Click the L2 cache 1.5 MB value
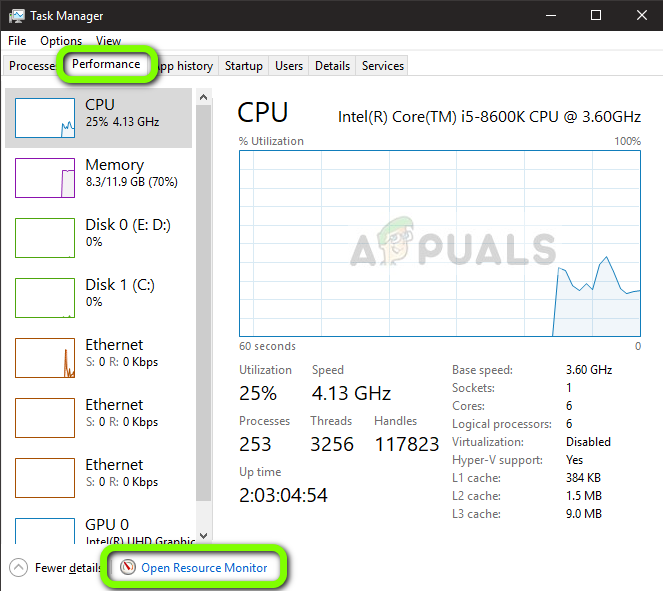Screen dimensions: 663x591 click(584, 496)
